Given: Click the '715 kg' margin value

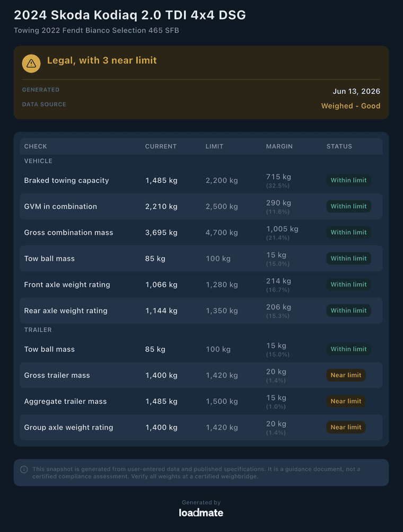Looking at the screenshot, I should click(x=278, y=177).
